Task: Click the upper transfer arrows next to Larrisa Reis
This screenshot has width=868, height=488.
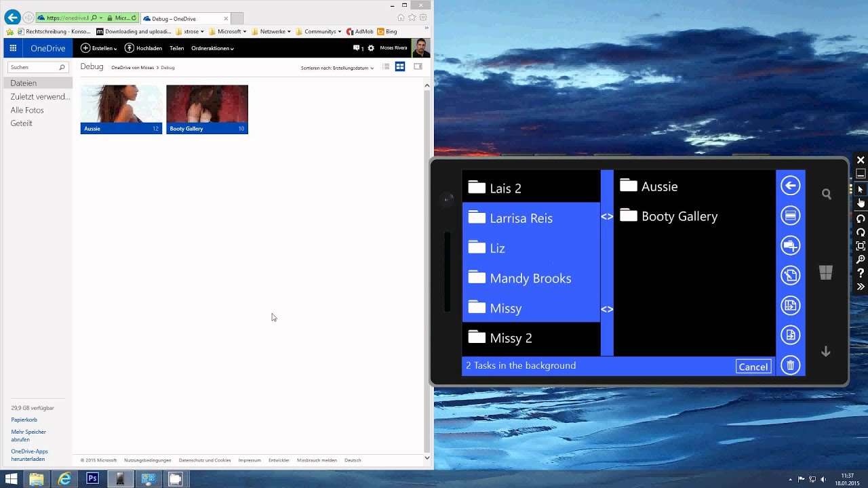Action: pos(607,217)
